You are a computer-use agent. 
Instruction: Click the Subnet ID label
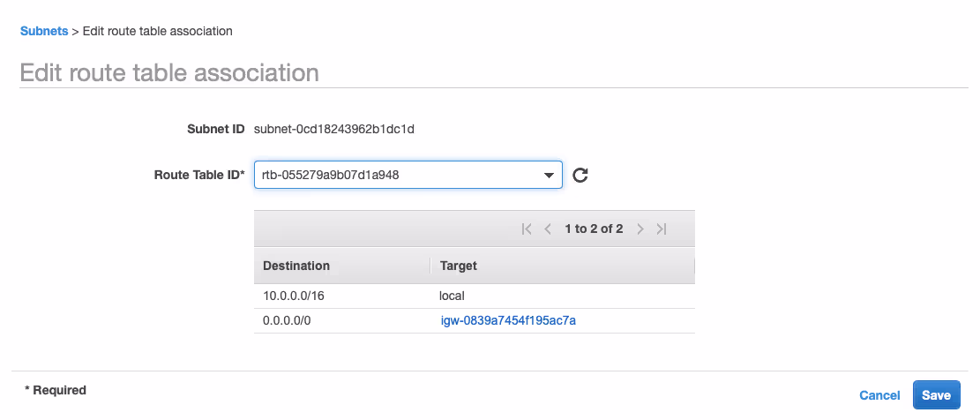[x=215, y=130]
